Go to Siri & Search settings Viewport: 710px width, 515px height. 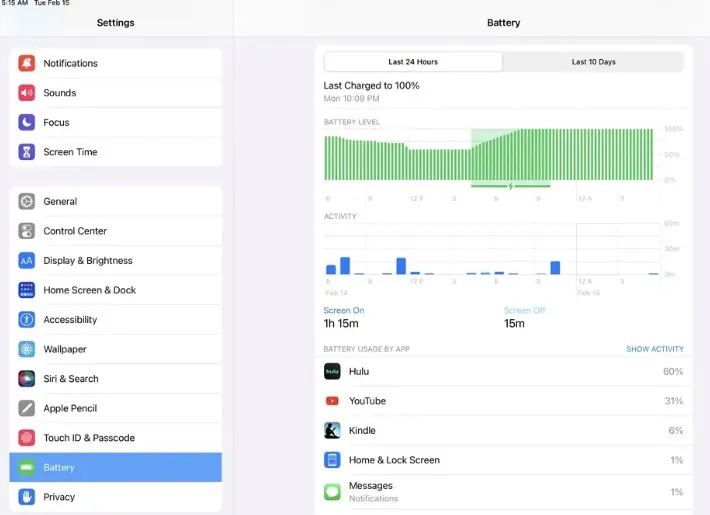pos(71,379)
